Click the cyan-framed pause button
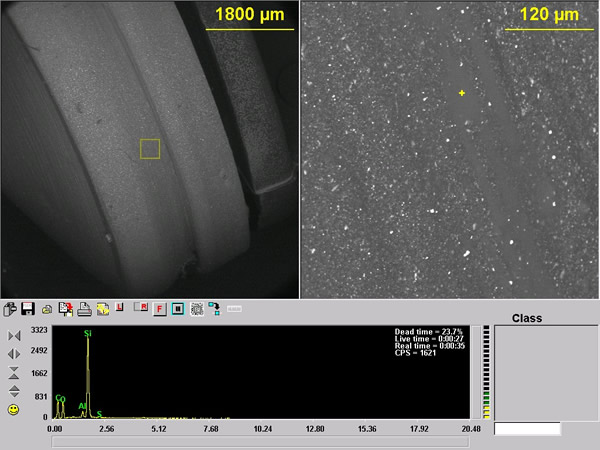The height and width of the screenshot is (450, 600). tap(178, 309)
